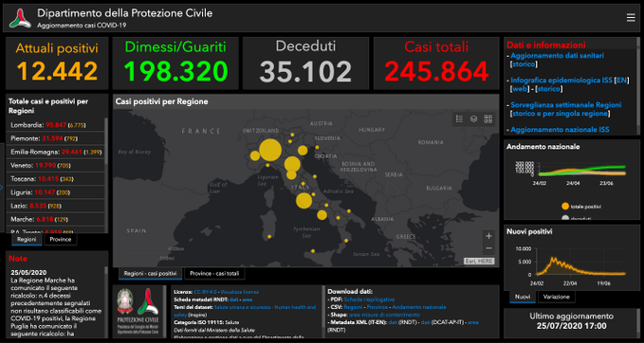Select the Piemonte row in regions list

tap(55, 138)
